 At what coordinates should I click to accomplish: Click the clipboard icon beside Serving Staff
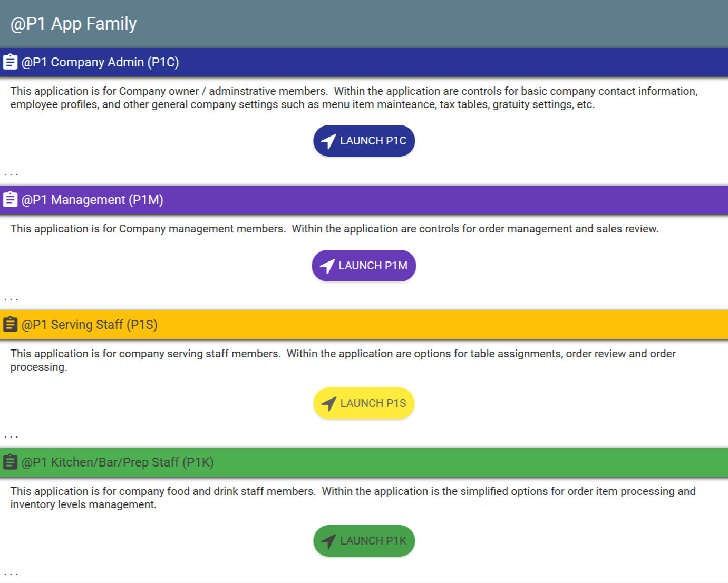pos(10,325)
